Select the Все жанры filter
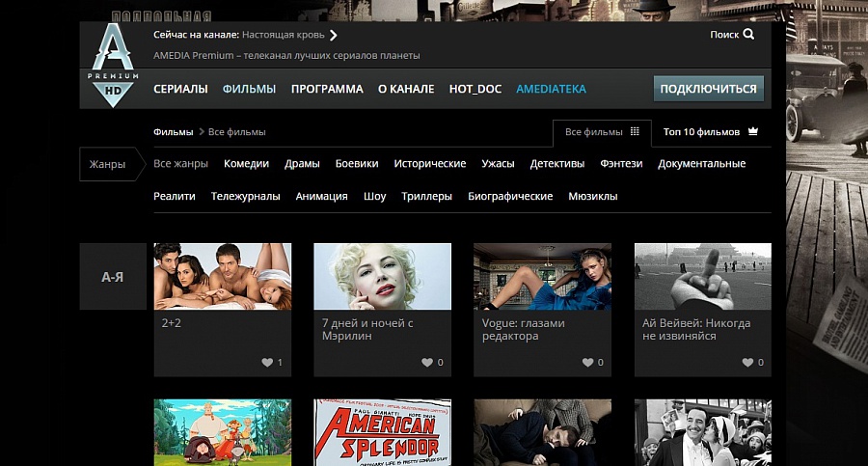Screen dimensions: 868x466 180,163
